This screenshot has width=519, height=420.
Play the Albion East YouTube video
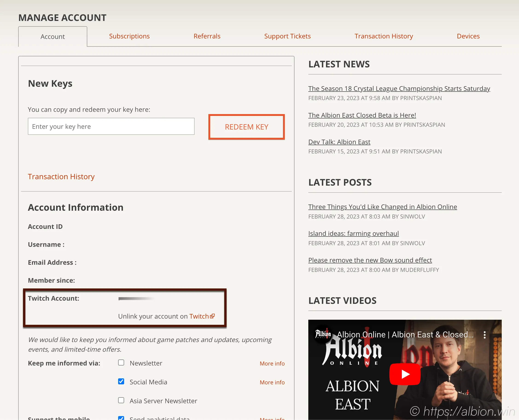[405, 374]
